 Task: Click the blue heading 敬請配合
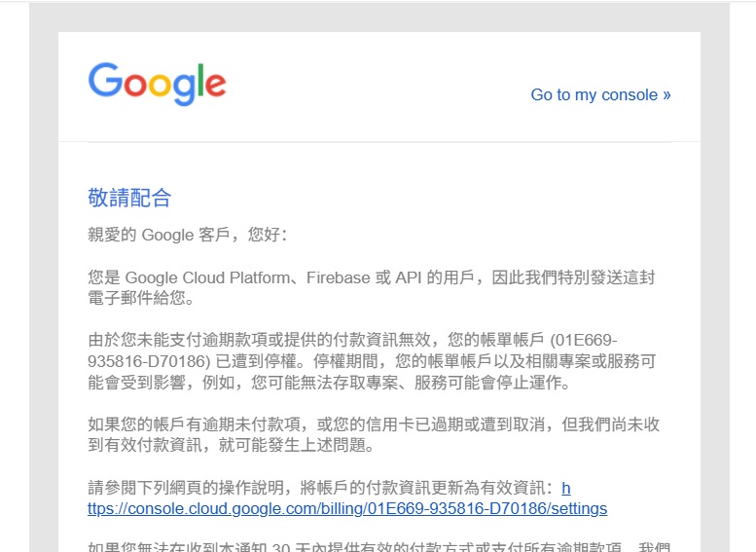pos(129,199)
